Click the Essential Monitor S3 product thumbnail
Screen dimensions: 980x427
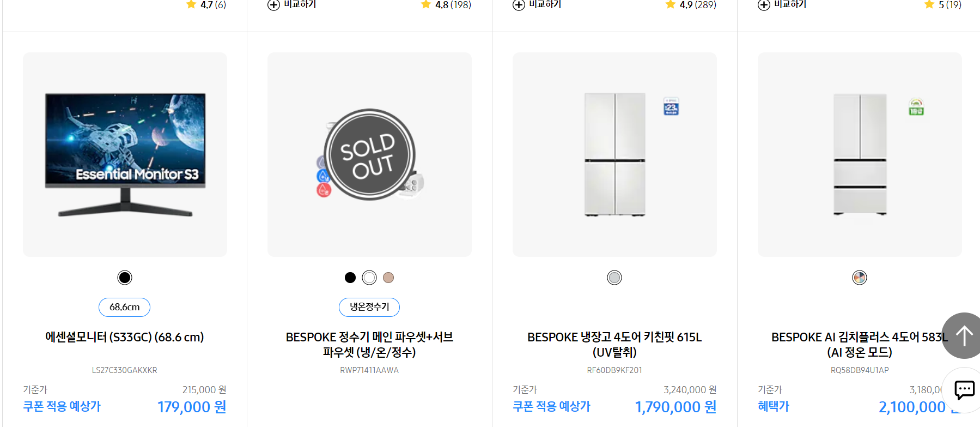[x=124, y=154]
